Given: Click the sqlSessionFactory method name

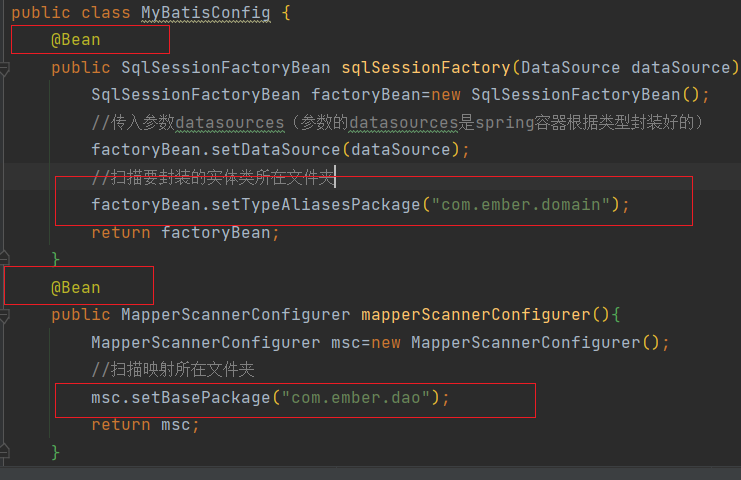Looking at the screenshot, I should [x=425, y=68].
